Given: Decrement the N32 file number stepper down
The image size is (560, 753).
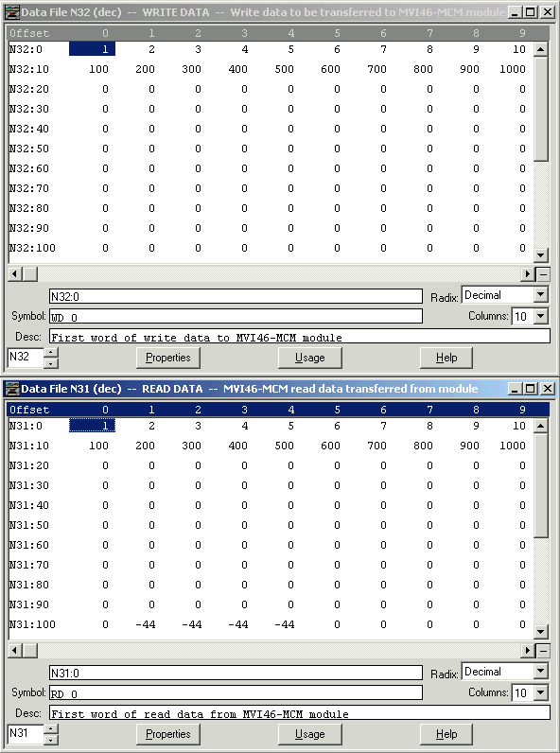Looking at the screenshot, I should [x=51, y=363].
